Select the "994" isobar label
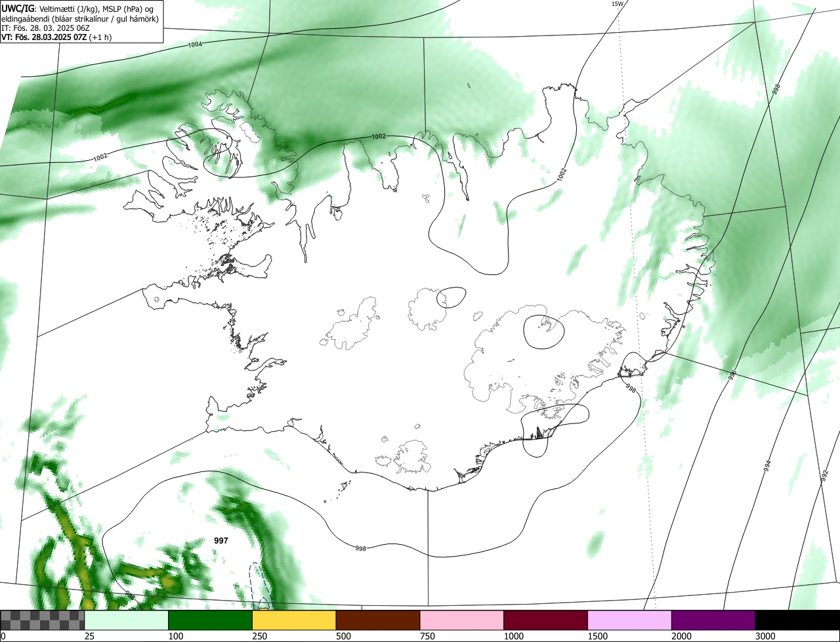Screen dimensions: 840x642 (x=767, y=466)
